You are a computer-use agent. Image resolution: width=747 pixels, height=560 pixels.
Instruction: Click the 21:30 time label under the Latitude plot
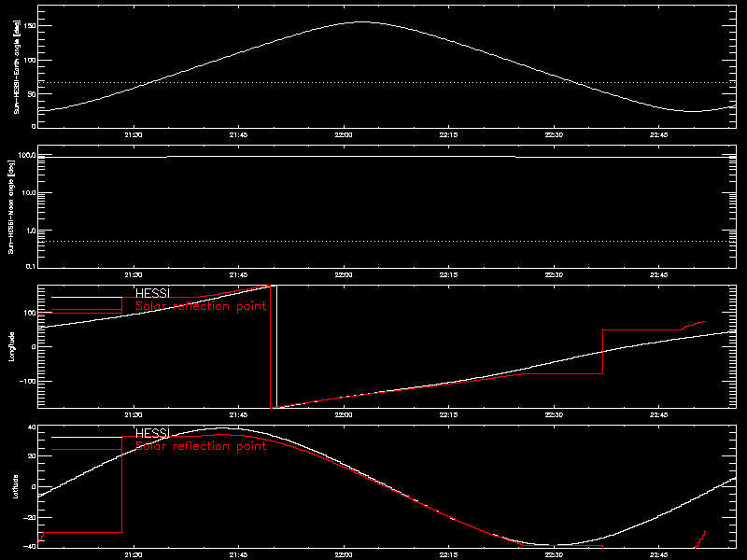134,555
